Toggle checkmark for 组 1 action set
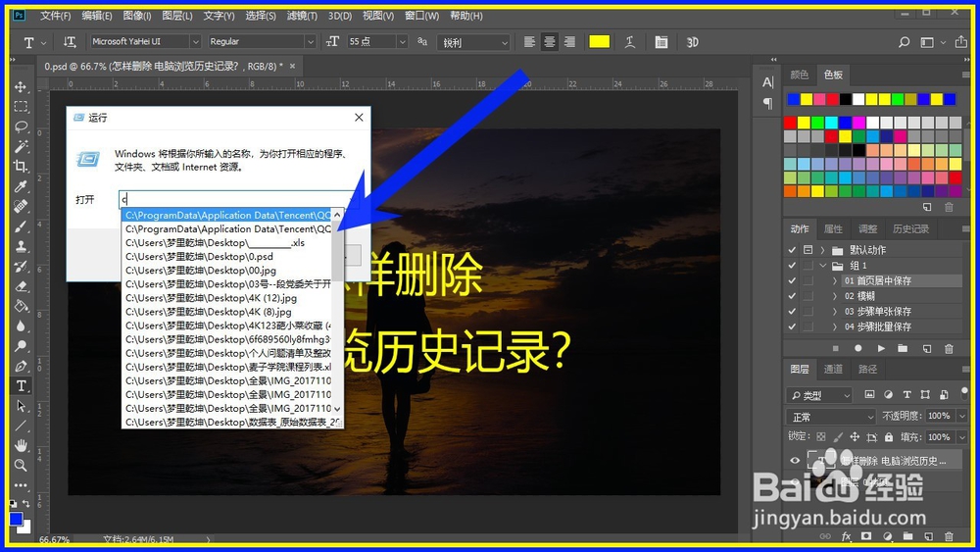This screenshot has width=980, height=552. click(792, 265)
